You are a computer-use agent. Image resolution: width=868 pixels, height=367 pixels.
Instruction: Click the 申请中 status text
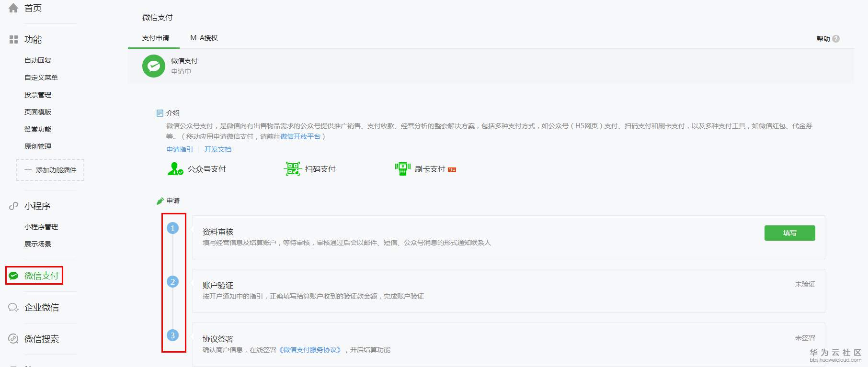181,71
